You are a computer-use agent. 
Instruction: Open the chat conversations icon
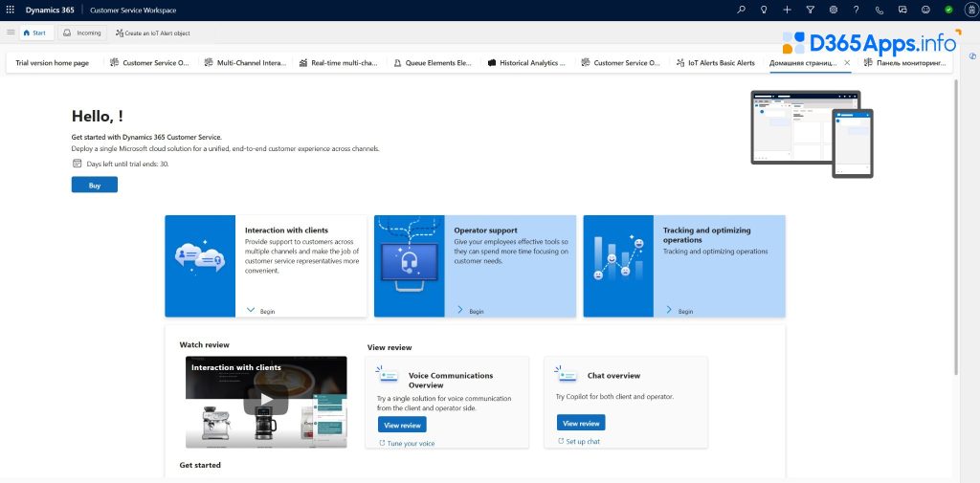(902, 10)
